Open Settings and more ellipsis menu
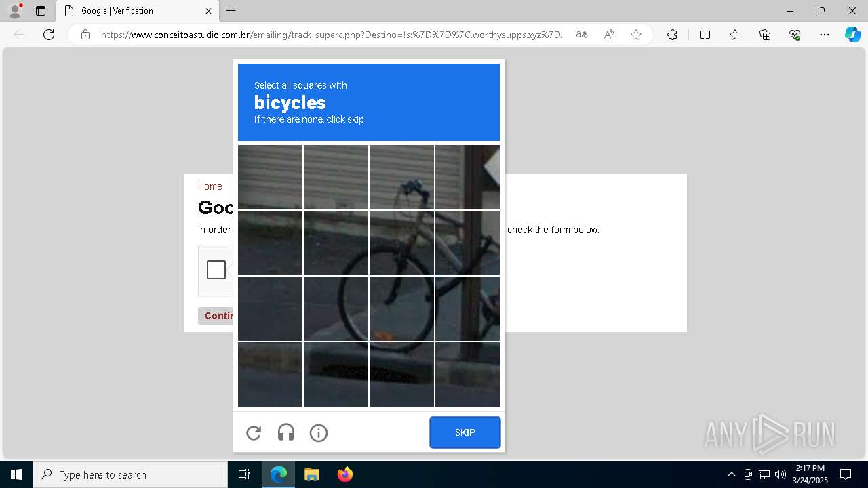The image size is (868, 488). pyautogui.click(x=825, y=35)
